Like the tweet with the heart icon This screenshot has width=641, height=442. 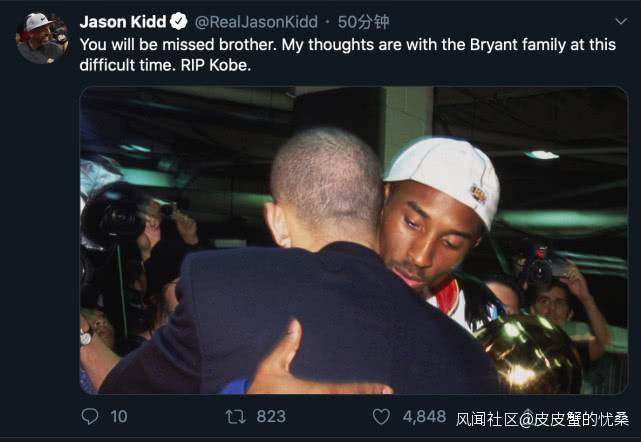click(381, 417)
